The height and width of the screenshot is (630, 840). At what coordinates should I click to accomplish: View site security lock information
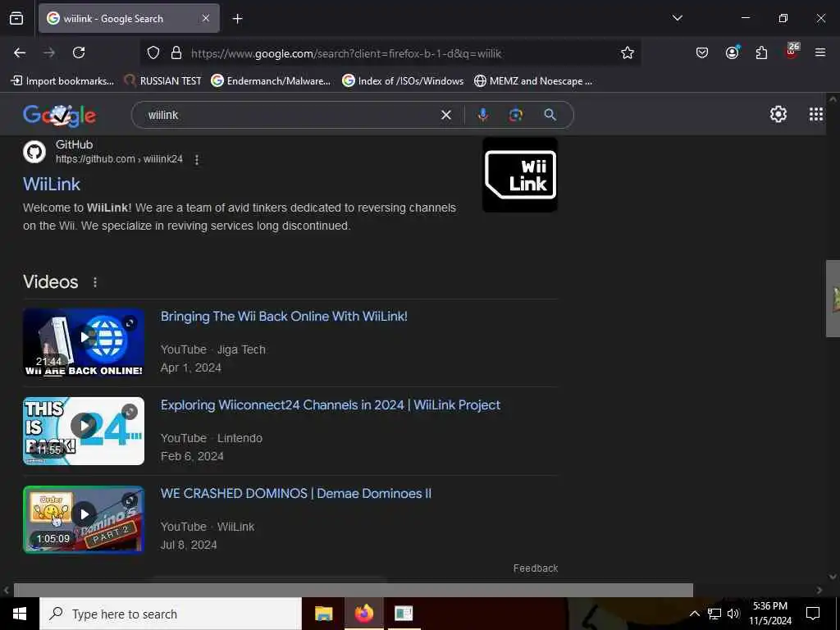[x=176, y=53]
